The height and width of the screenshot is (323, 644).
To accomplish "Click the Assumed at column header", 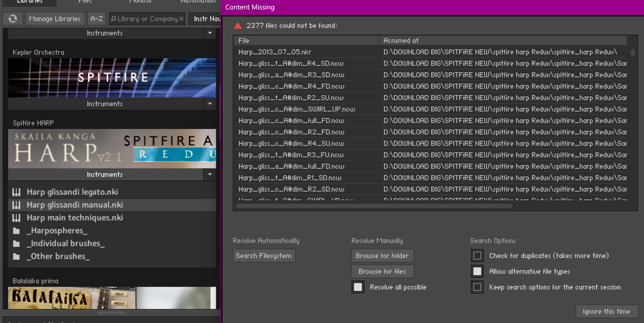I will pyautogui.click(x=503, y=40).
